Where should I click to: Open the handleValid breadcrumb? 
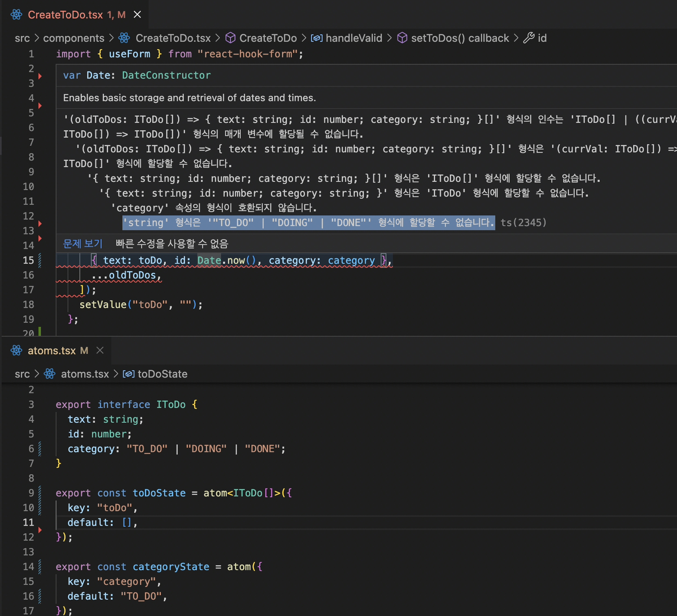tap(354, 38)
